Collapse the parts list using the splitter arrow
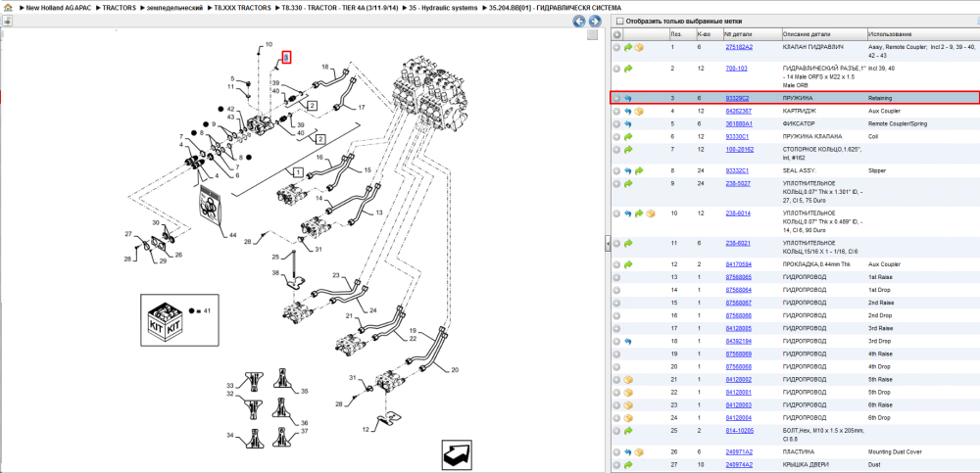 607,244
